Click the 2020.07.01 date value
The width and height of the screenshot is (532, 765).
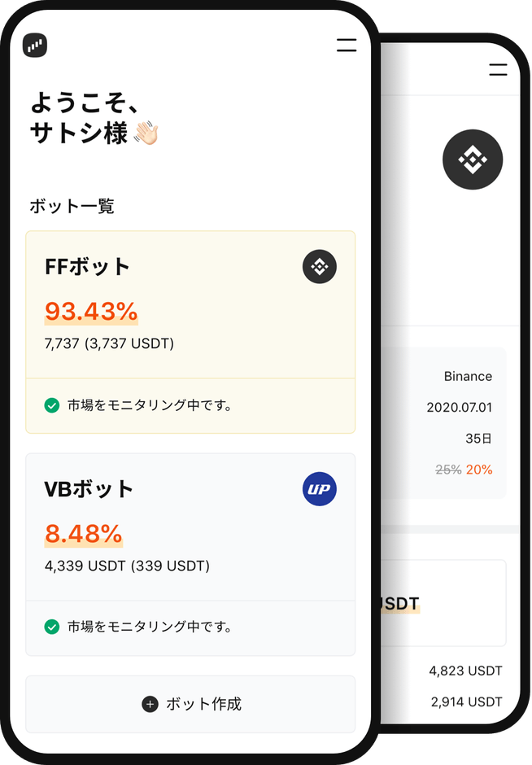[459, 407]
